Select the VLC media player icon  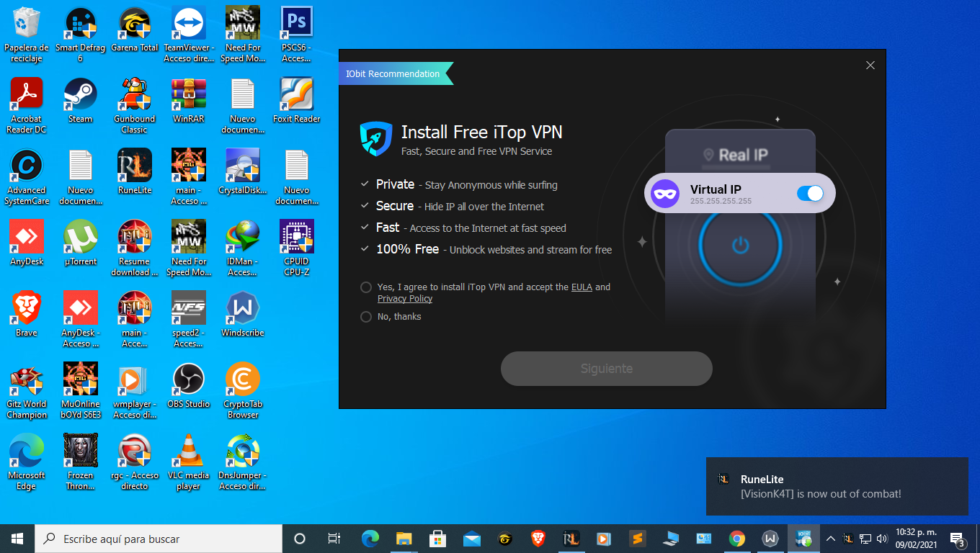point(189,462)
